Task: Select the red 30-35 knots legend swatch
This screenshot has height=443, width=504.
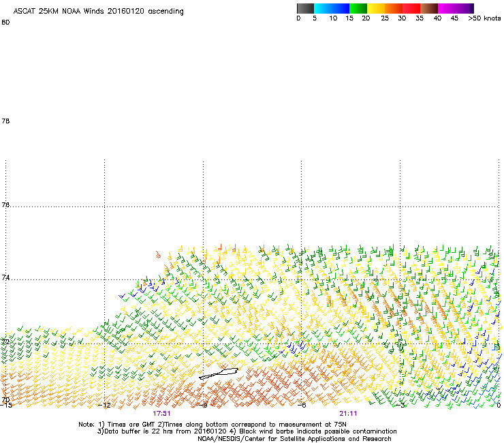Action: click(411, 8)
